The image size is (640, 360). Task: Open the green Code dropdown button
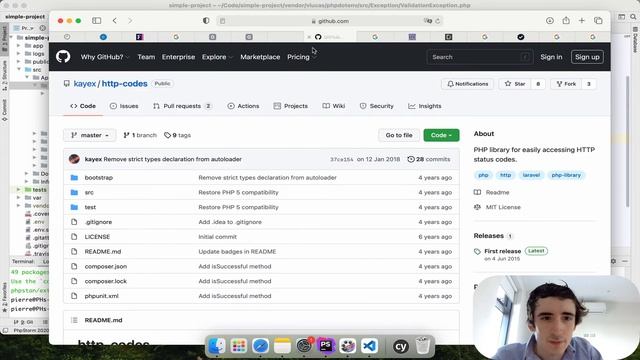point(441,135)
